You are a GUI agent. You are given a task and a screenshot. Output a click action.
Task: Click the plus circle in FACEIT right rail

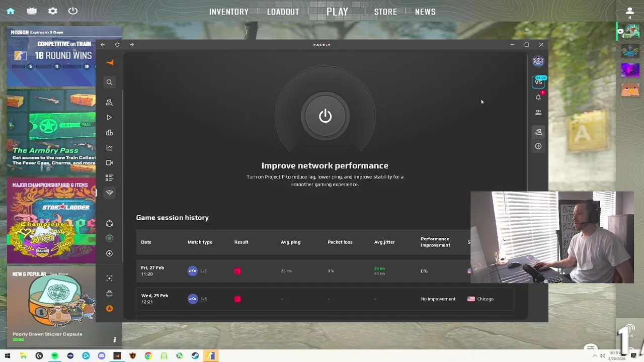click(538, 146)
